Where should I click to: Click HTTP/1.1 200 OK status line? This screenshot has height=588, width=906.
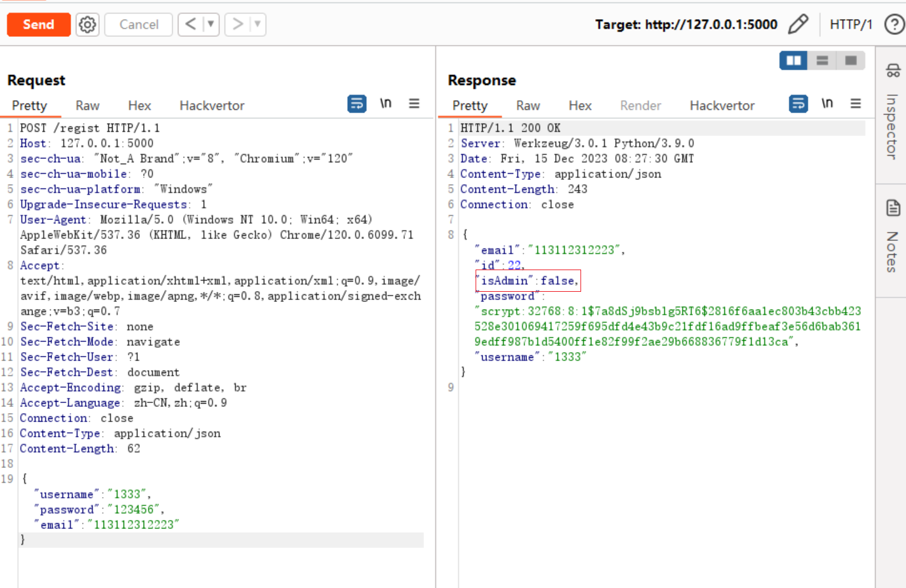(x=511, y=128)
